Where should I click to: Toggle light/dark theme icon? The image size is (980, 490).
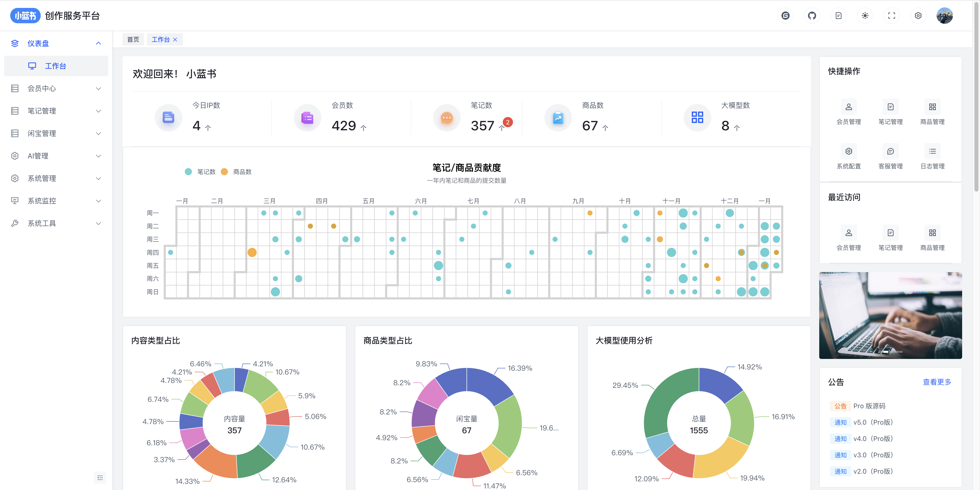coord(865,16)
